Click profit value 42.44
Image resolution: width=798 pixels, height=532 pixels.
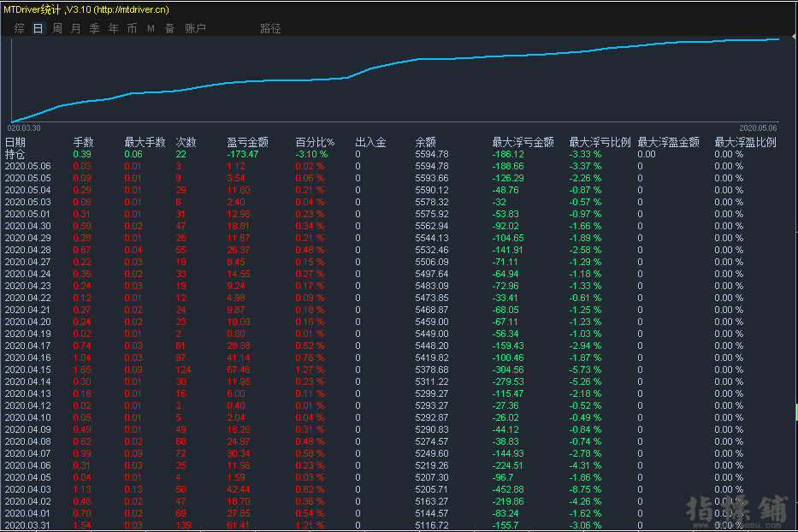pyautogui.click(x=239, y=489)
